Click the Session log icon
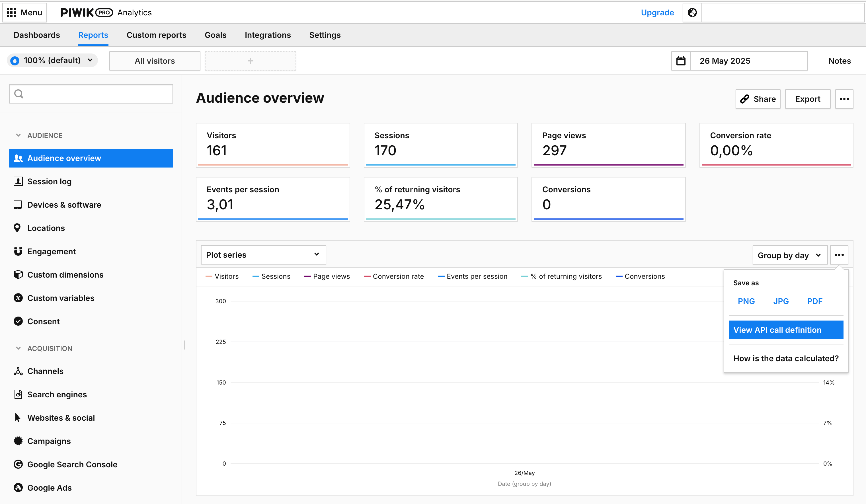This screenshot has height=504, width=866. 18,181
